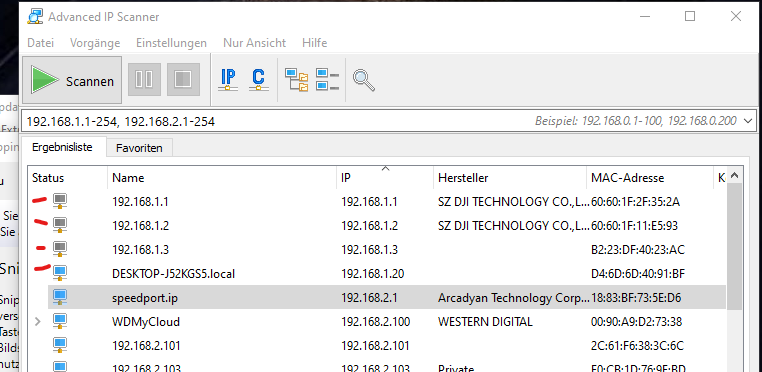
Task: Open the Datei menu
Action: (x=40, y=43)
